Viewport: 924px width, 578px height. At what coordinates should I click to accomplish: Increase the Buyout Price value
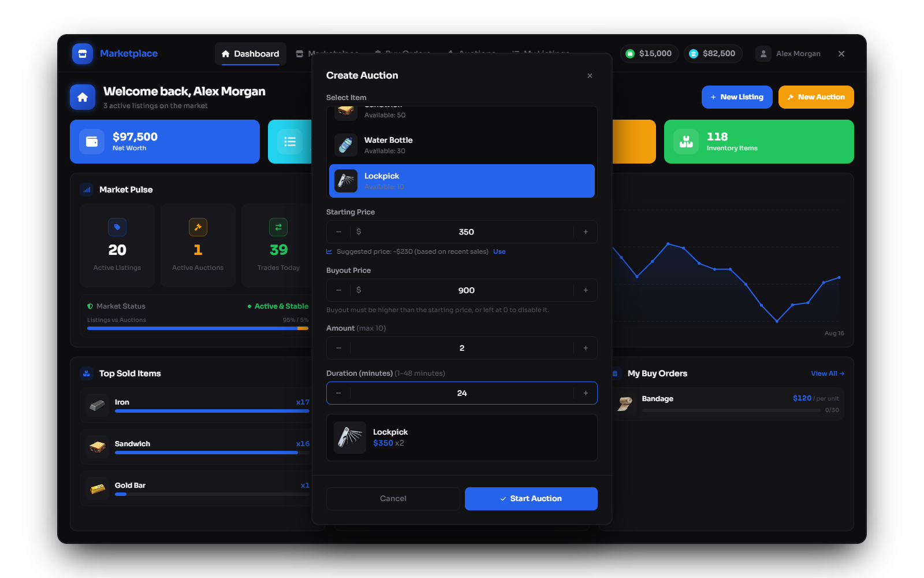[586, 290]
